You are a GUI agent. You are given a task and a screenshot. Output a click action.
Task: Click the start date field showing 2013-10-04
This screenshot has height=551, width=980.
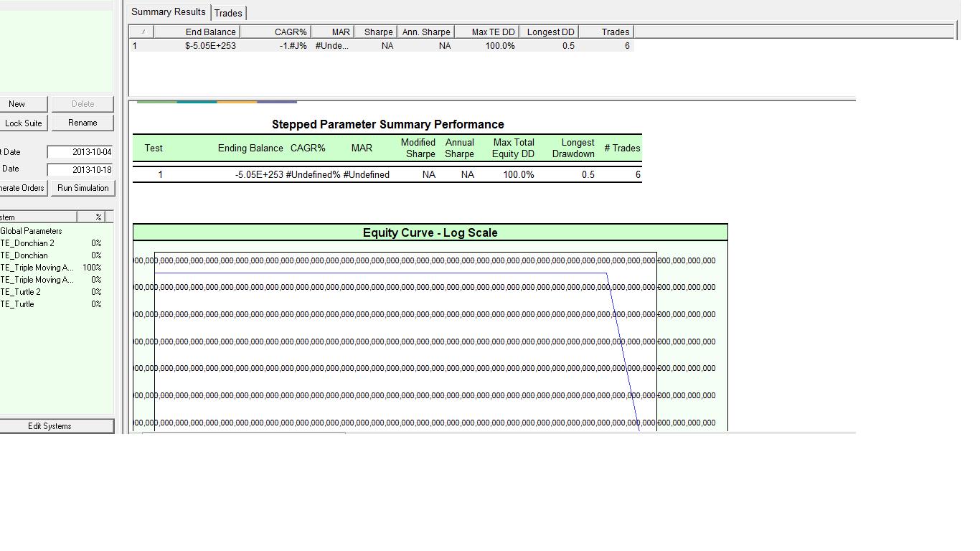[x=80, y=152]
